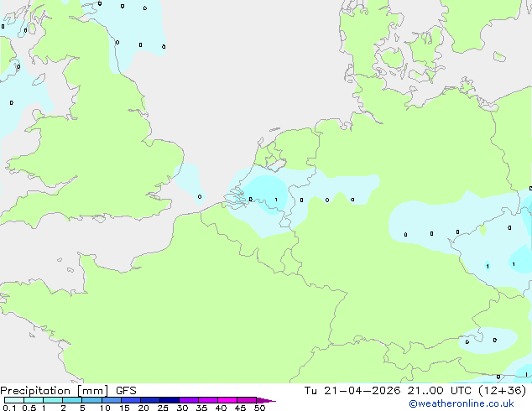
Task: Pick the 15–20 mm legend color swatch
Action: [x=131, y=400]
